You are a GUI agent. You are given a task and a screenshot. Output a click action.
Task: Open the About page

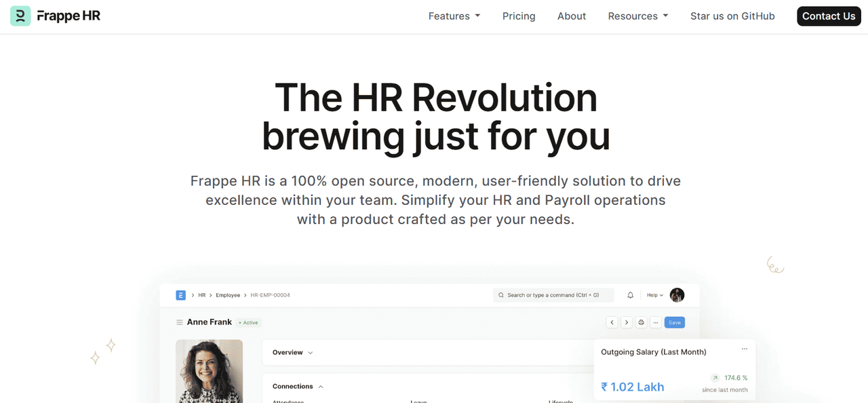(x=572, y=16)
